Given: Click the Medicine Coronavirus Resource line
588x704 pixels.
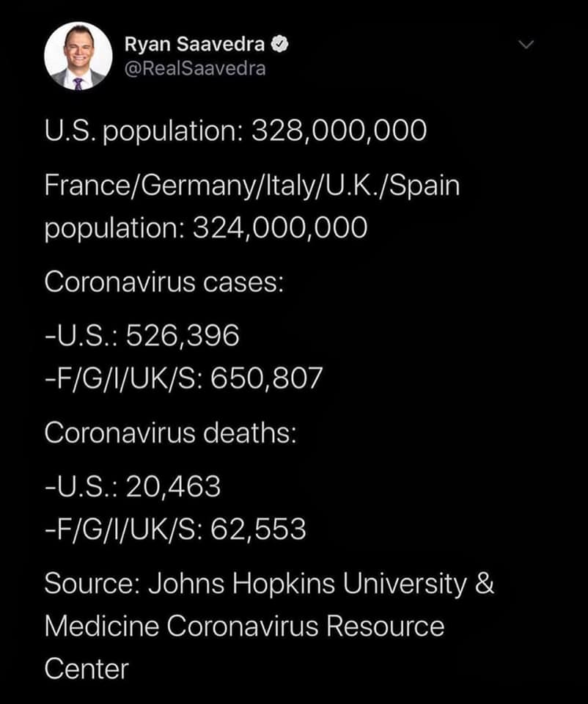Looking at the screenshot, I should click(x=245, y=626).
